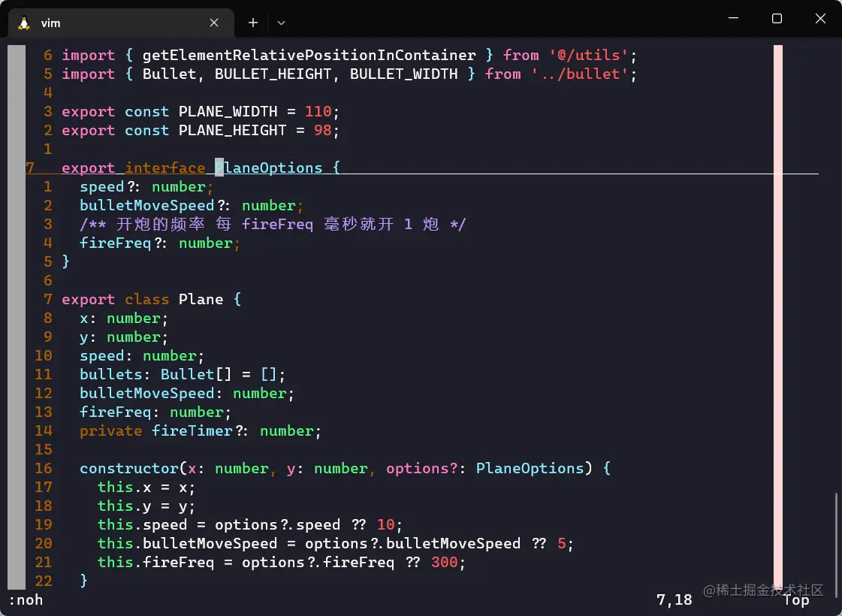Click the PLANE_HEIGHT constant name
The image size is (842, 616).
pyautogui.click(x=232, y=131)
